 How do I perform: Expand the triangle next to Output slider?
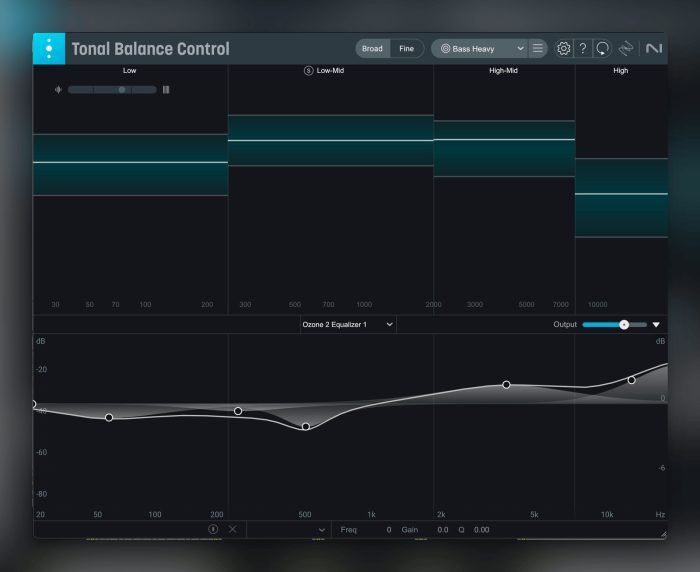point(657,325)
